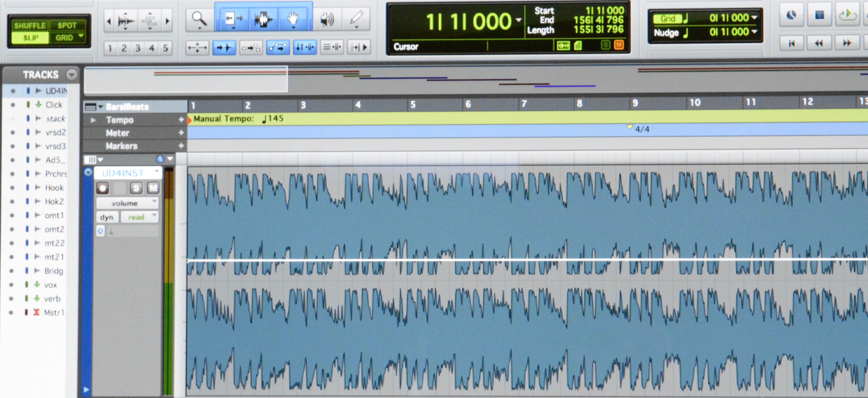The image size is (868, 398).
Task: Toggle Insertion Follows Playback button
Action: tap(359, 47)
